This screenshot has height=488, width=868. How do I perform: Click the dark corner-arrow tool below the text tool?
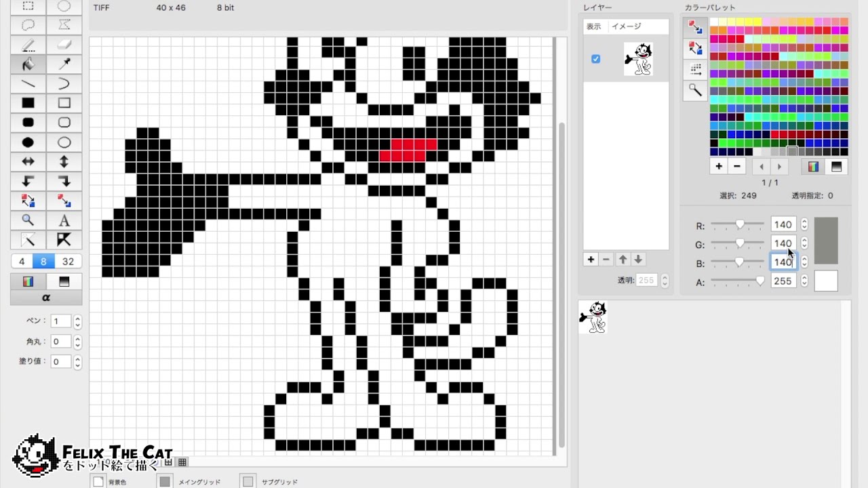pyautogui.click(x=64, y=240)
